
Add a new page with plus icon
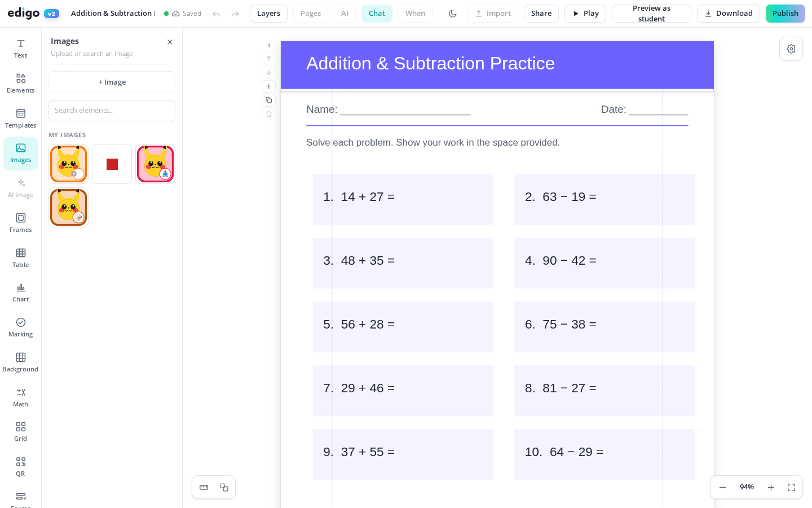(x=269, y=86)
